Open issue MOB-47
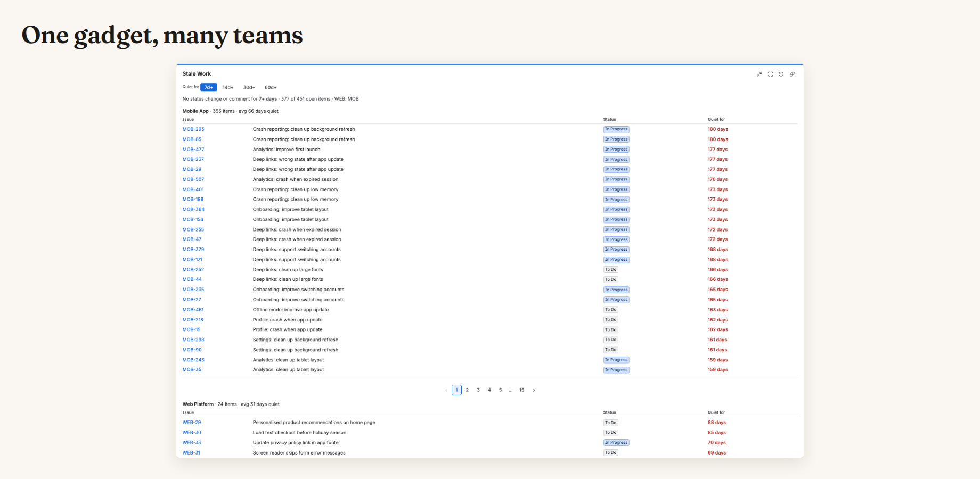The image size is (980, 479). [192, 240]
